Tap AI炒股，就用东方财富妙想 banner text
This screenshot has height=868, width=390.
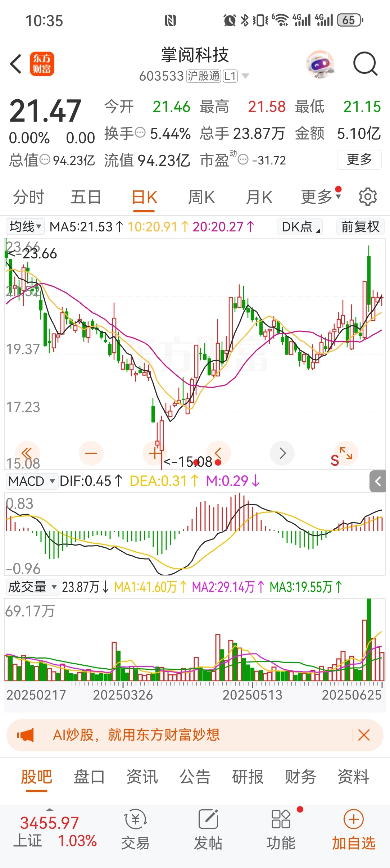pyautogui.click(x=136, y=735)
